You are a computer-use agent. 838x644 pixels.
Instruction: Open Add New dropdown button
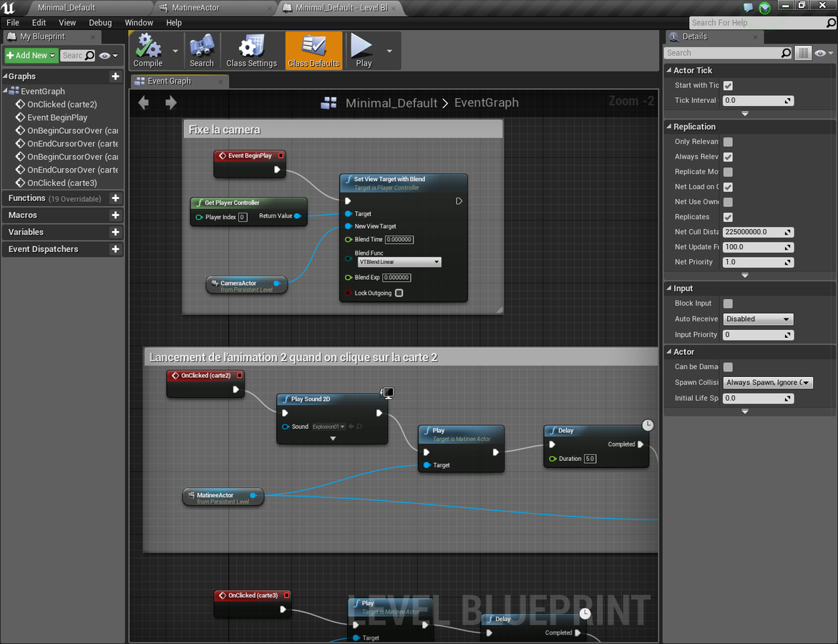[x=31, y=56]
